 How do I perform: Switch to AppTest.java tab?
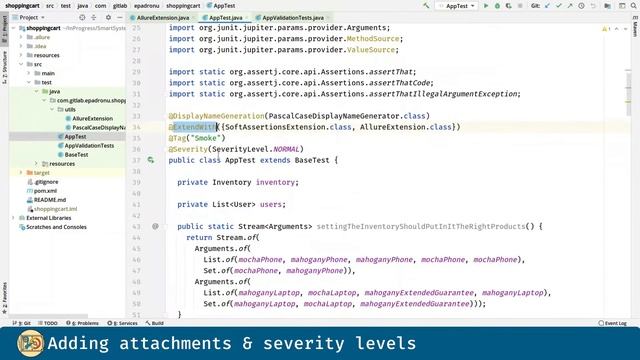pyautogui.click(x=225, y=18)
